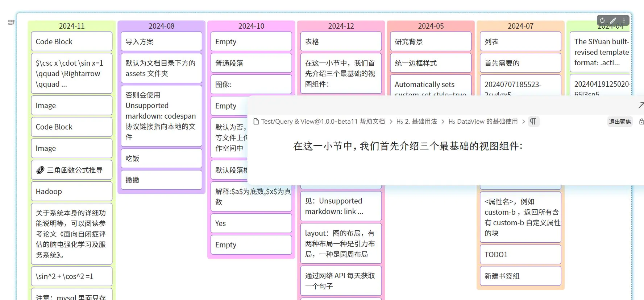Go to H2 2. 基础用法 breadcrumb

tap(416, 122)
